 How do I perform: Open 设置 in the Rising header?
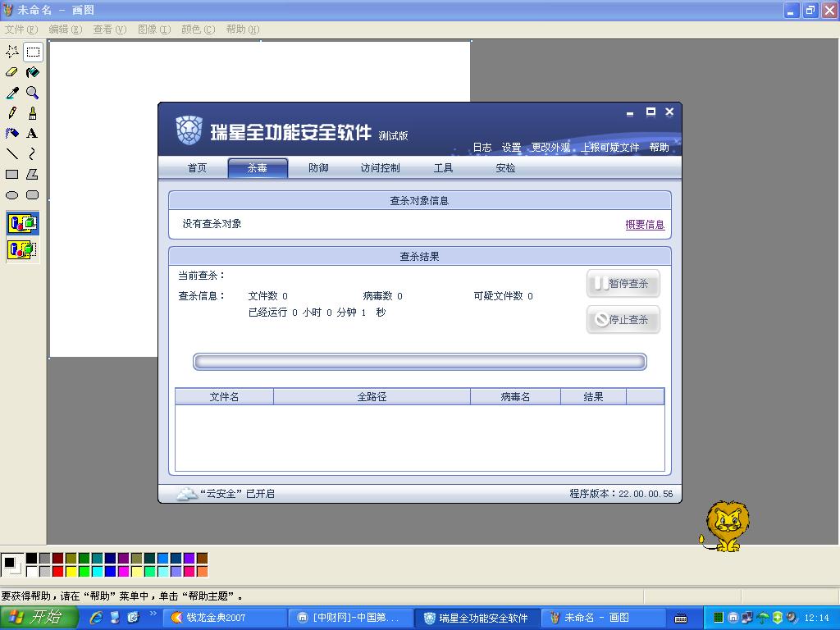pos(511,148)
